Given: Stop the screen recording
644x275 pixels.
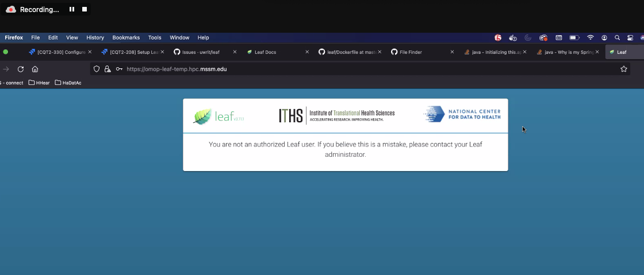Looking at the screenshot, I should point(85,9).
